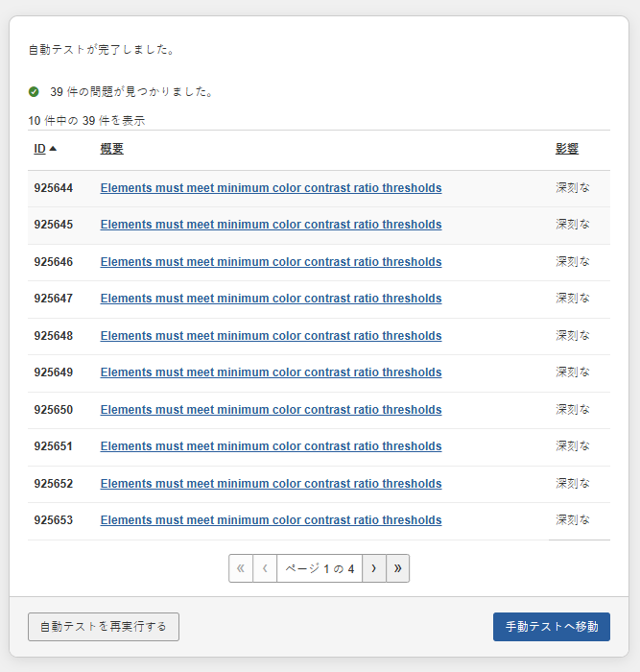This screenshot has height=672, width=640.
Task: Click the 自動テストを再実行する button
Action: tap(104, 627)
